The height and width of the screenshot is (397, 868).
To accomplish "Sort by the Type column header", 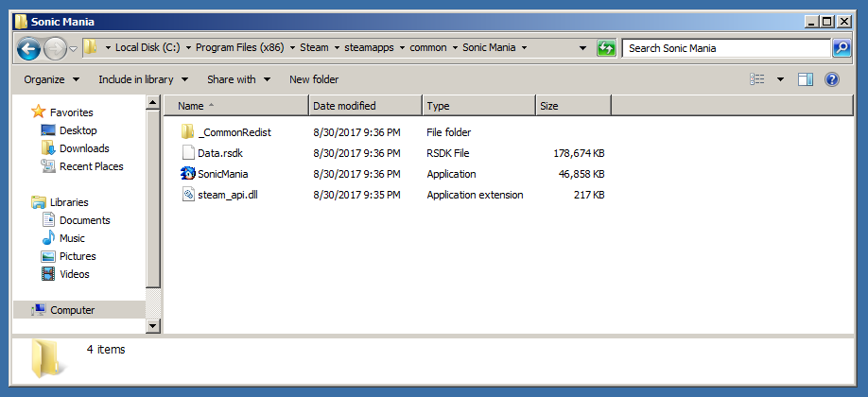I will 479,106.
